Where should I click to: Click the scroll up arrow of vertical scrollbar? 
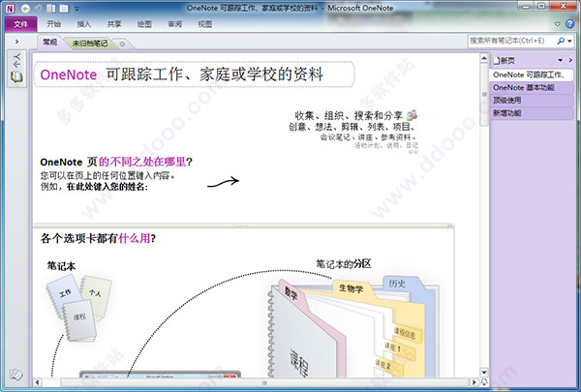point(484,58)
